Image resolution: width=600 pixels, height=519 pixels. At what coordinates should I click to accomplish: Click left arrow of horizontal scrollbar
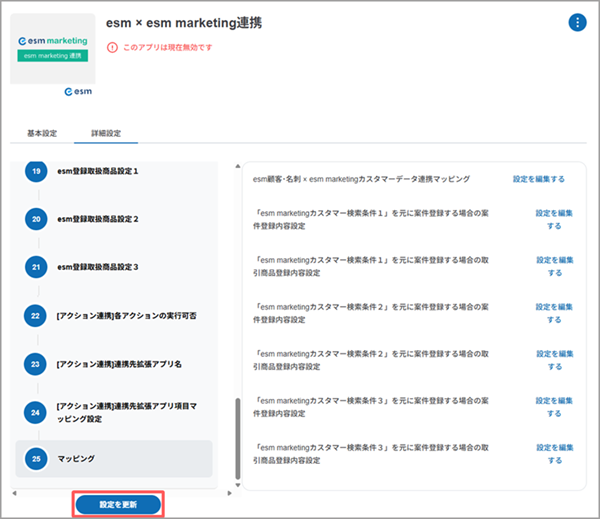(x=15, y=494)
